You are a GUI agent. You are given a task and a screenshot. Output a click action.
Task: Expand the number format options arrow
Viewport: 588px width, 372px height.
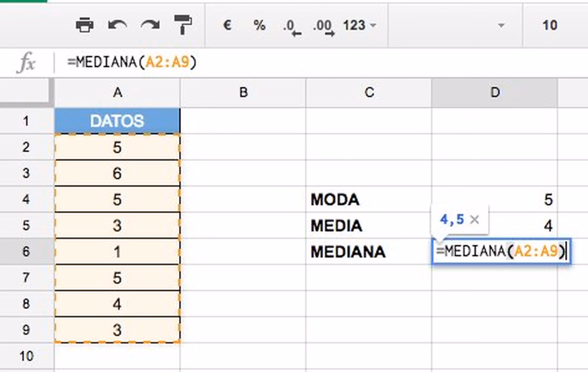click(373, 25)
